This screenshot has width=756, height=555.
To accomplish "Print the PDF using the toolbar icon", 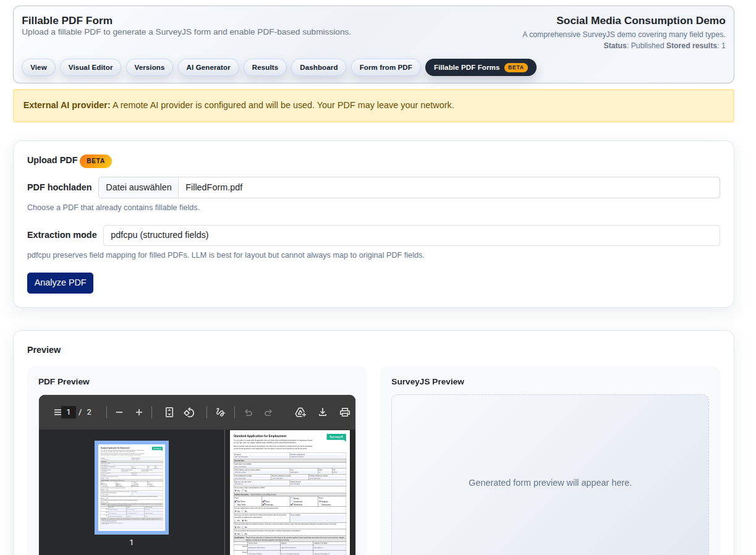I will pyautogui.click(x=345, y=412).
